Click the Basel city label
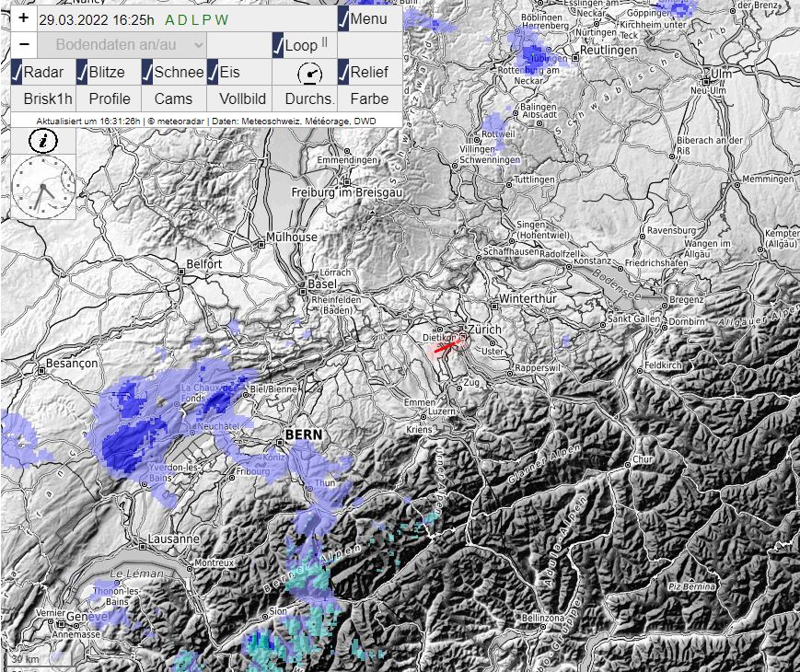The image size is (800, 672). tap(322, 284)
